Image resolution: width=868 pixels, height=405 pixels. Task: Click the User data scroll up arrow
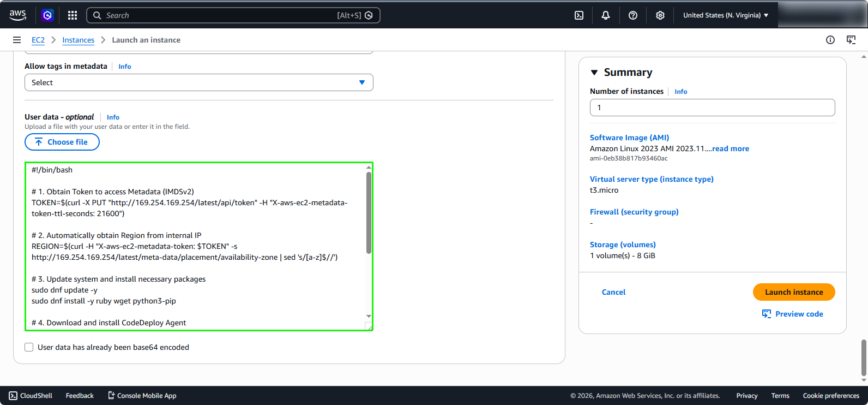click(369, 167)
